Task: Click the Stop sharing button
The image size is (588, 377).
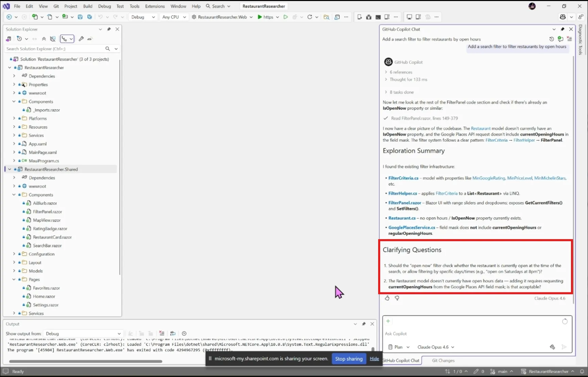Action: point(349,359)
